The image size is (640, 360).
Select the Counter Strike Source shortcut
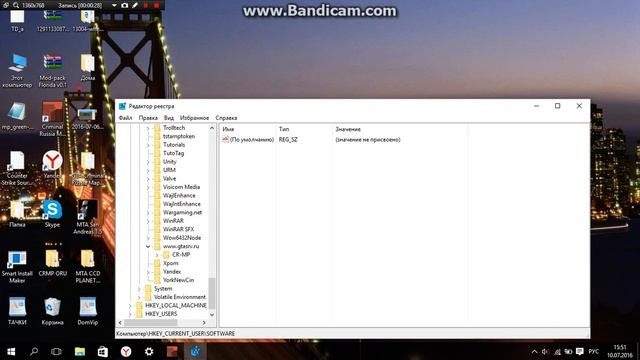[17, 168]
